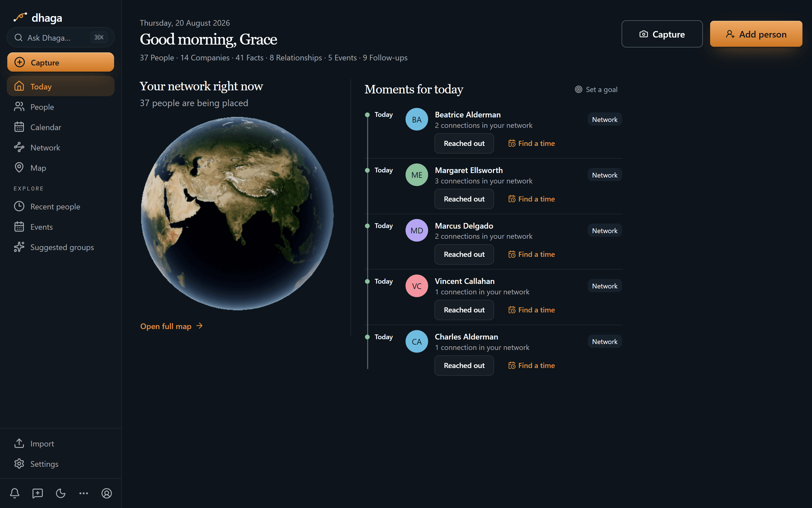This screenshot has height=508, width=812.
Task: Click Marcus Delgado's MD avatar
Action: click(x=416, y=230)
